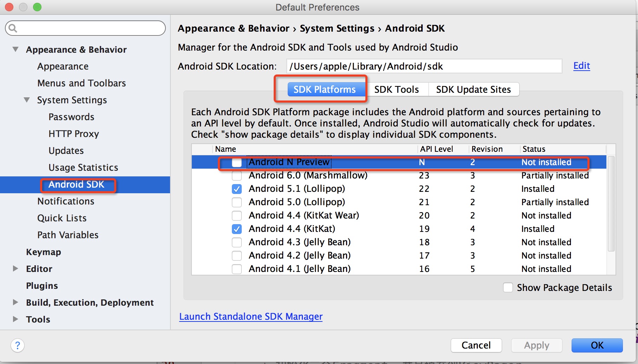Select the Android 5.1 (Lollipop) row name
The image size is (638, 364).
coord(297,189)
